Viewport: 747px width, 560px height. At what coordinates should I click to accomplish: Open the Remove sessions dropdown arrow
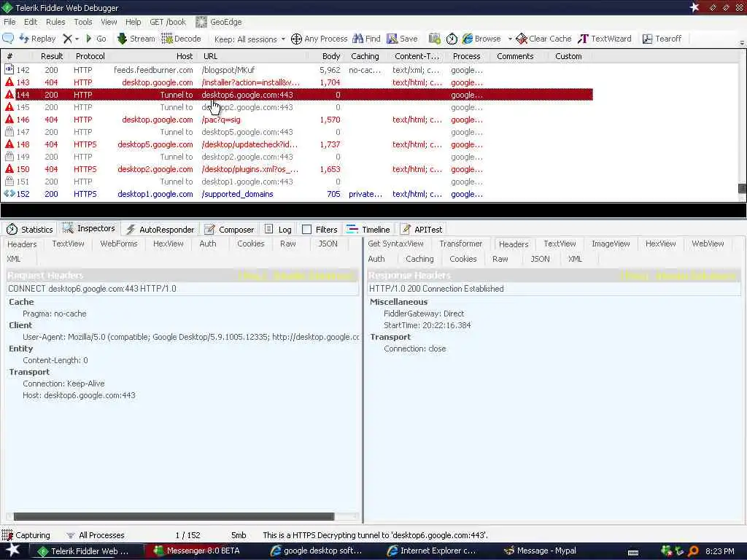[x=77, y=39]
